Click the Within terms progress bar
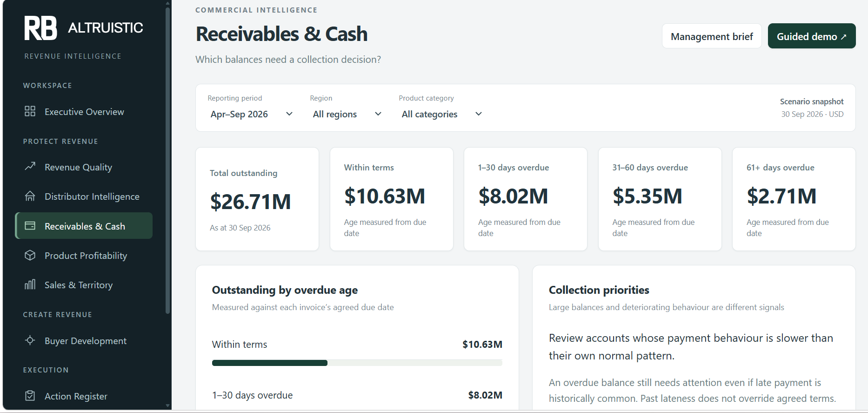This screenshot has height=413, width=868. click(x=357, y=363)
